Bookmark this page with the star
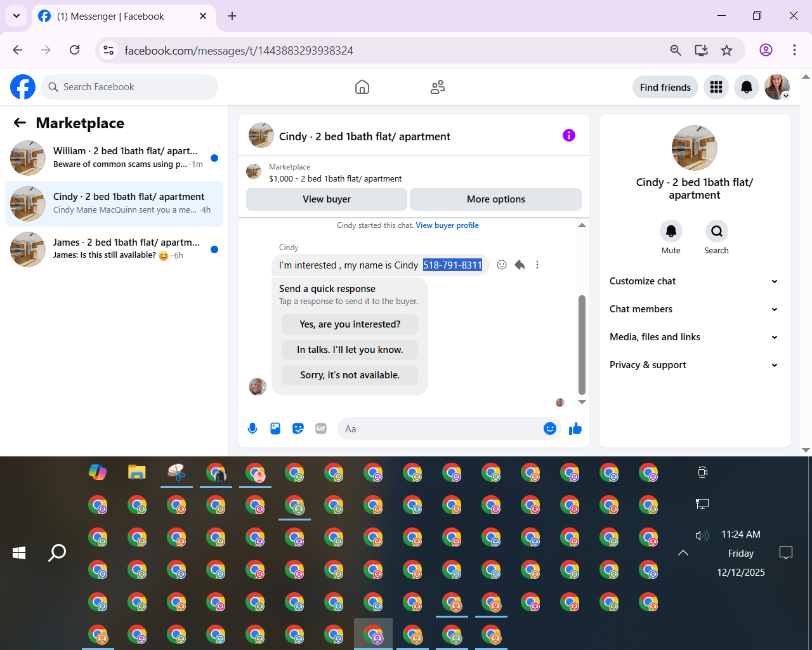Viewport: 812px width, 650px height. coord(727,50)
